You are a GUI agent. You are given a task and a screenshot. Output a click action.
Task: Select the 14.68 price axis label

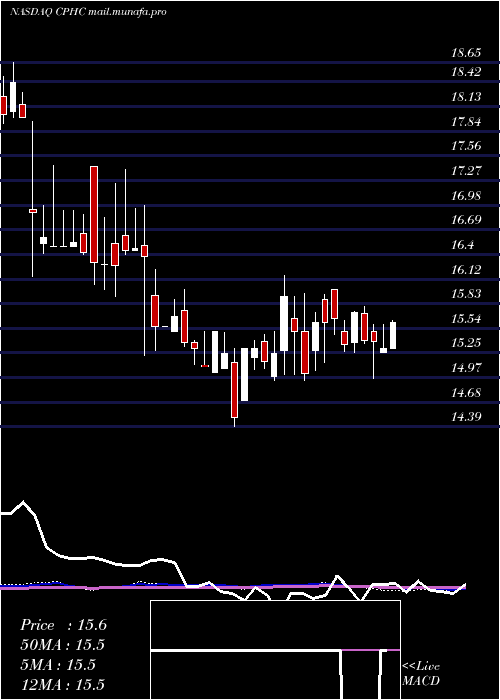[466, 393]
